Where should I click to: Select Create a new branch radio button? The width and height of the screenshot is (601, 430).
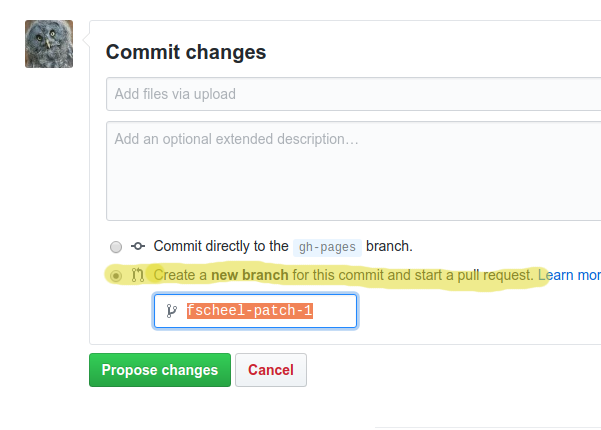tap(116, 276)
